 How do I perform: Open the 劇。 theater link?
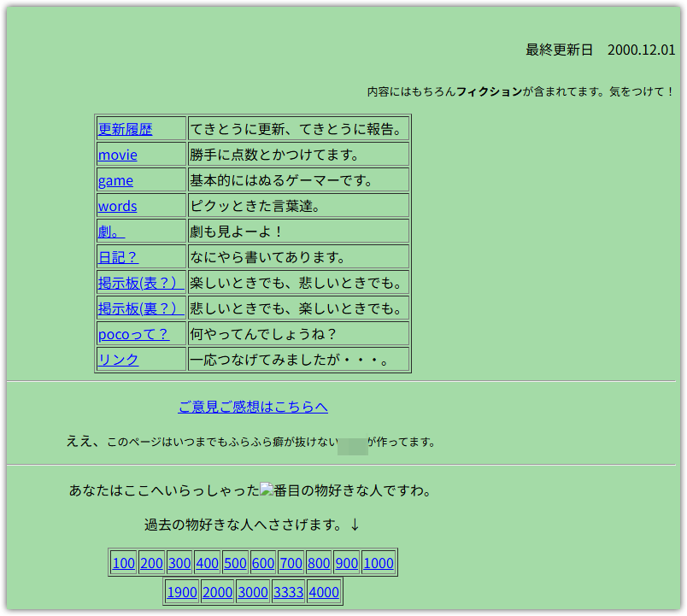tap(111, 232)
